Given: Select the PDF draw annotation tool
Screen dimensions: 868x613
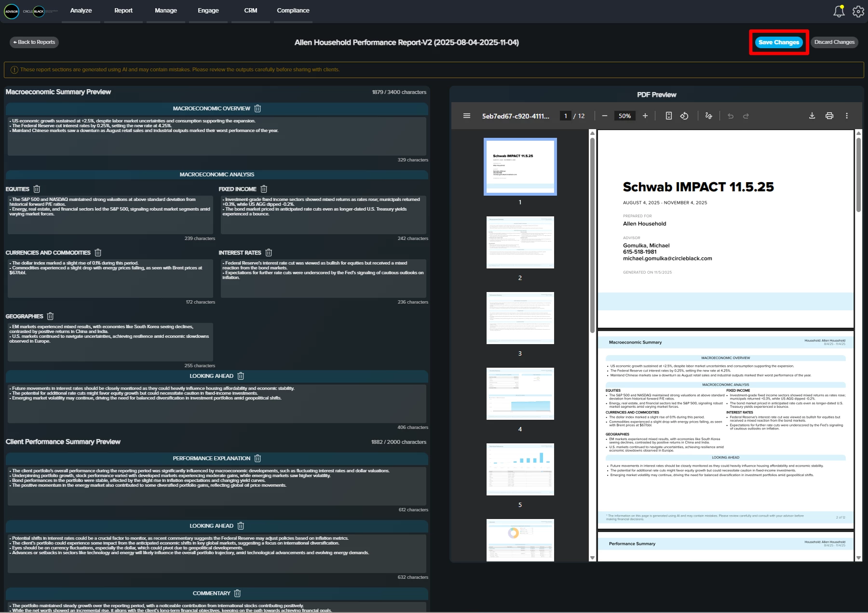Looking at the screenshot, I should [x=708, y=116].
